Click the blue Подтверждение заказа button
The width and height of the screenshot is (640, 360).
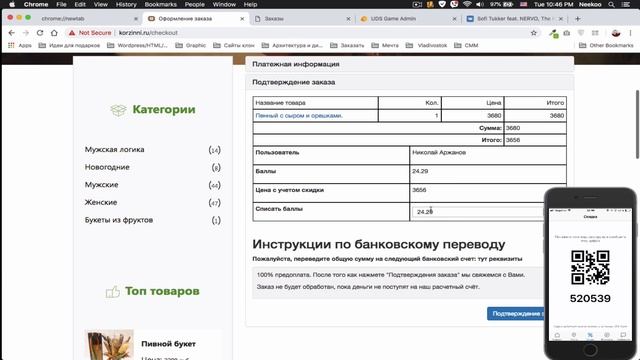pos(516,313)
